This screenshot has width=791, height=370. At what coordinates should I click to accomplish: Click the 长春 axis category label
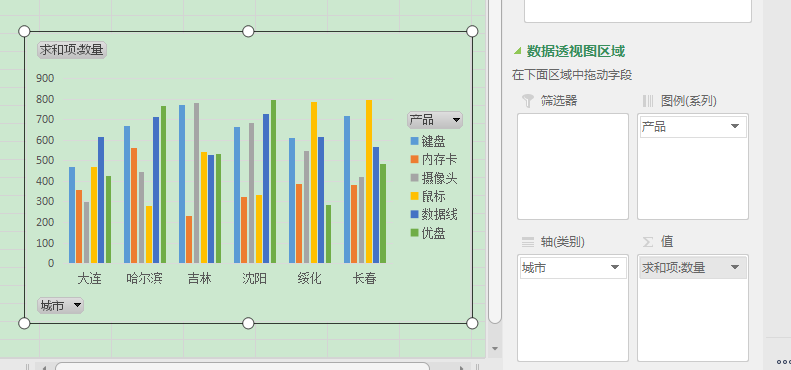pyautogui.click(x=364, y=278)
